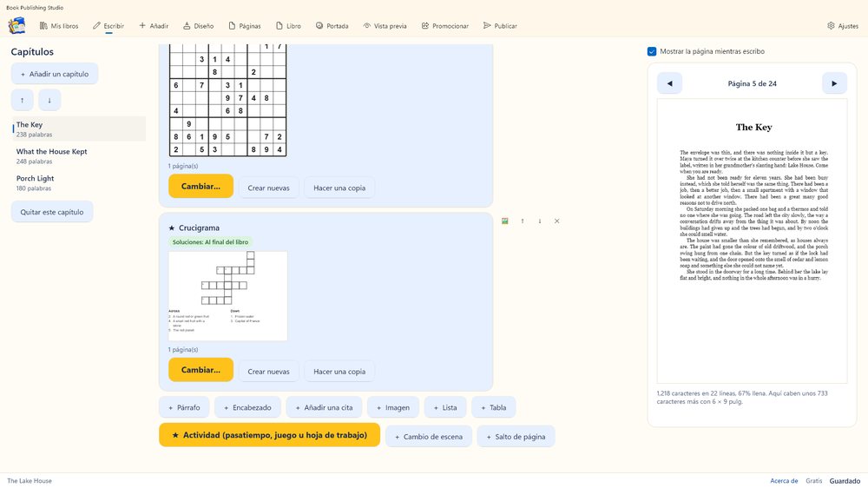The image size is (868, 488).
Task: Click Crear nuevas under the sudoku
Action: pos(268,188)
